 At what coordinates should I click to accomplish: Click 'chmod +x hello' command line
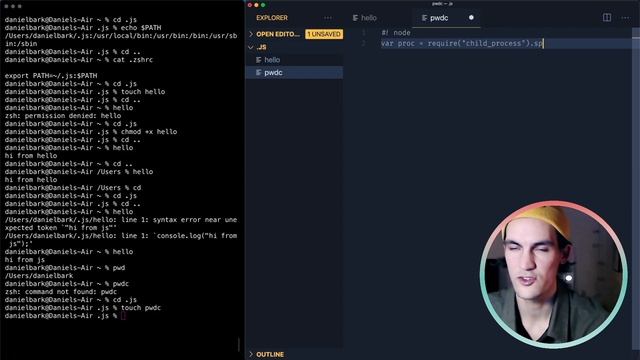click(x=149, y=132)
